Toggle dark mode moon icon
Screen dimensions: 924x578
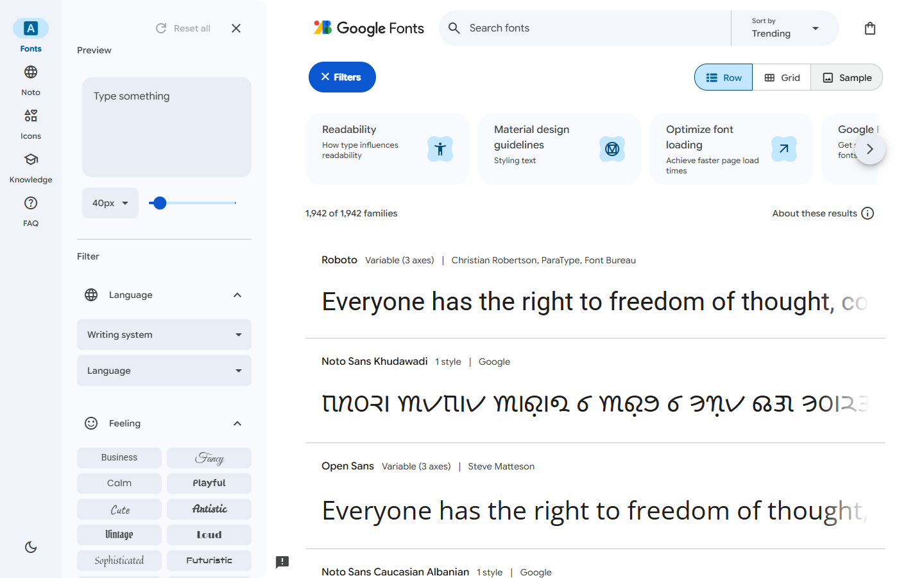coord(31,547)
